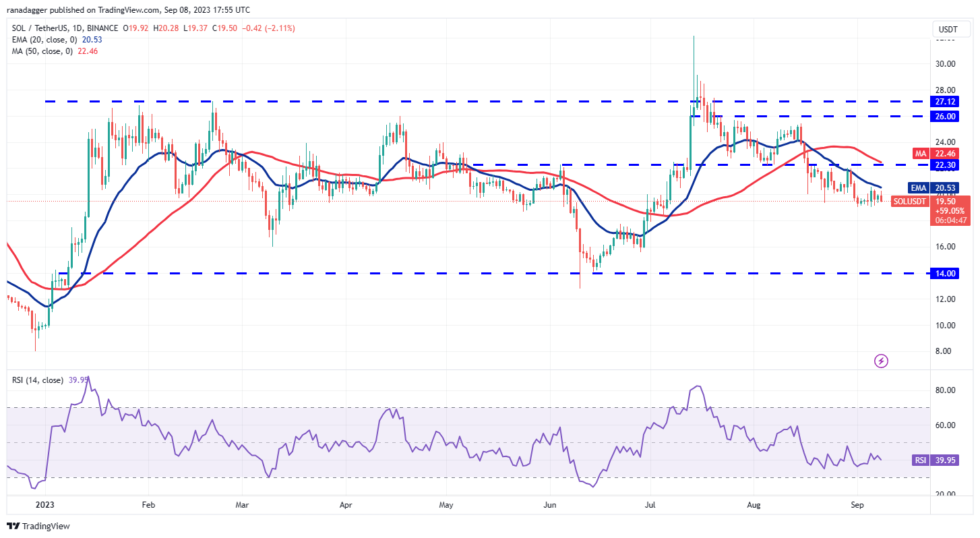Click the 27.12 resistance level label
The image size is (980, 538).
[944, 102]
